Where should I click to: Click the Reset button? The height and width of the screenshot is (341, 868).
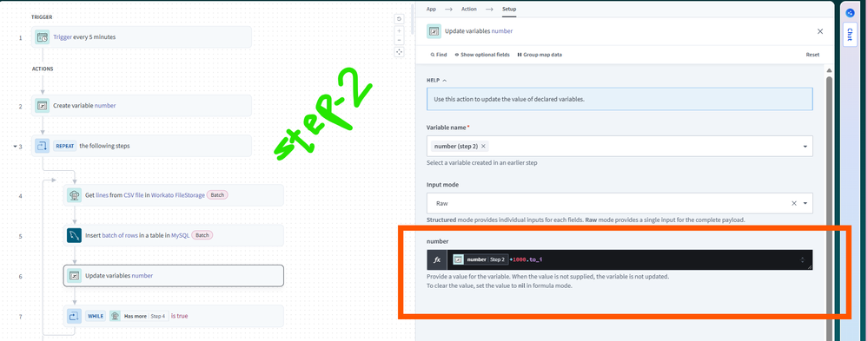[x=812, y=55]
